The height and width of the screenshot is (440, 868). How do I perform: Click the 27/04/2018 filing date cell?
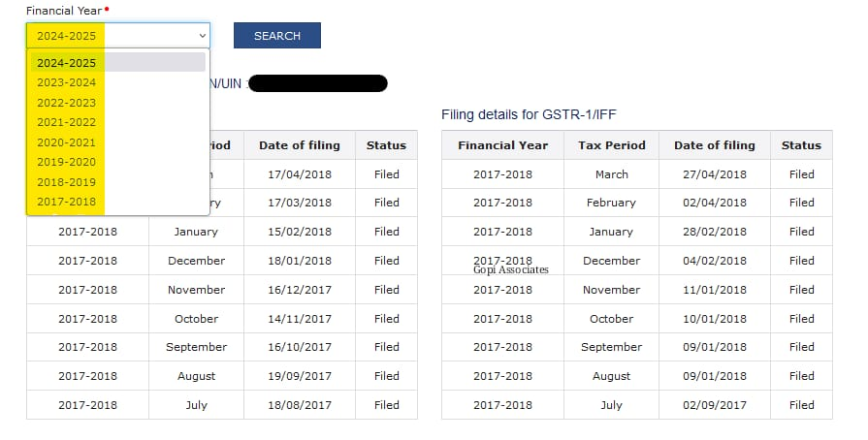[714, 174]
